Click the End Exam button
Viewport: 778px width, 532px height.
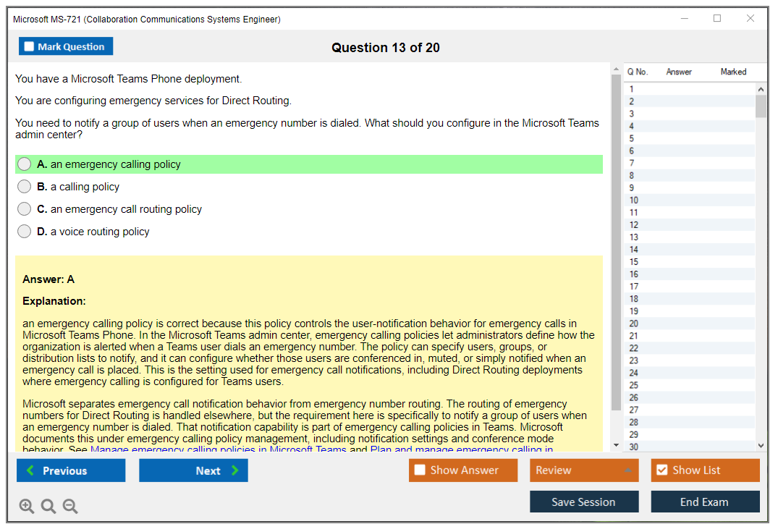[705, 502]
